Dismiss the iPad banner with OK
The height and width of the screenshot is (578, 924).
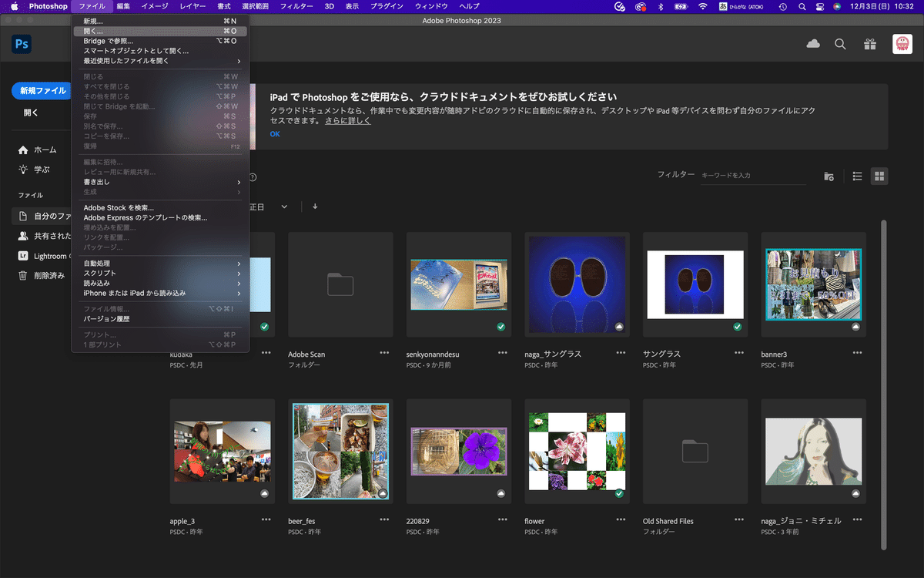coord(275,134)
